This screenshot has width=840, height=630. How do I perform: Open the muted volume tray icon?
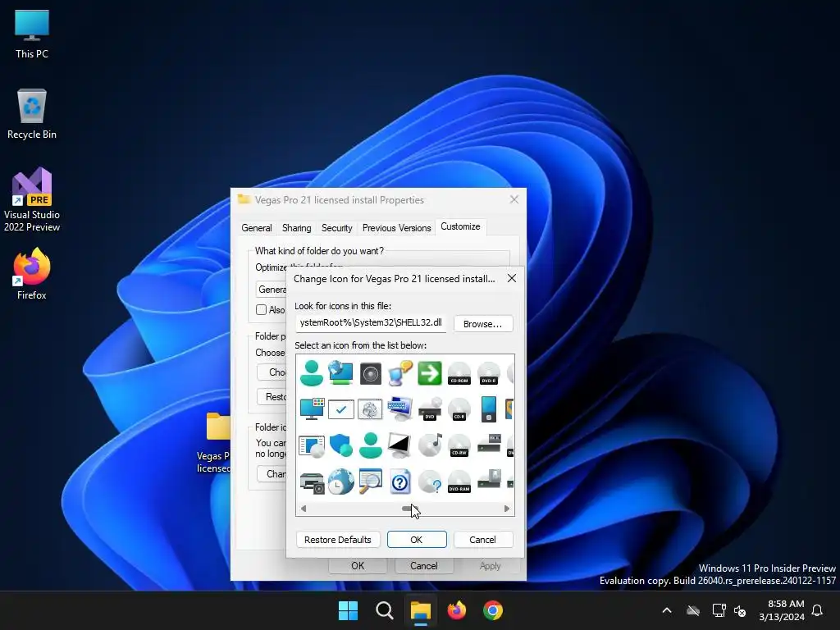pyautogui.click(x=740, y=610)
